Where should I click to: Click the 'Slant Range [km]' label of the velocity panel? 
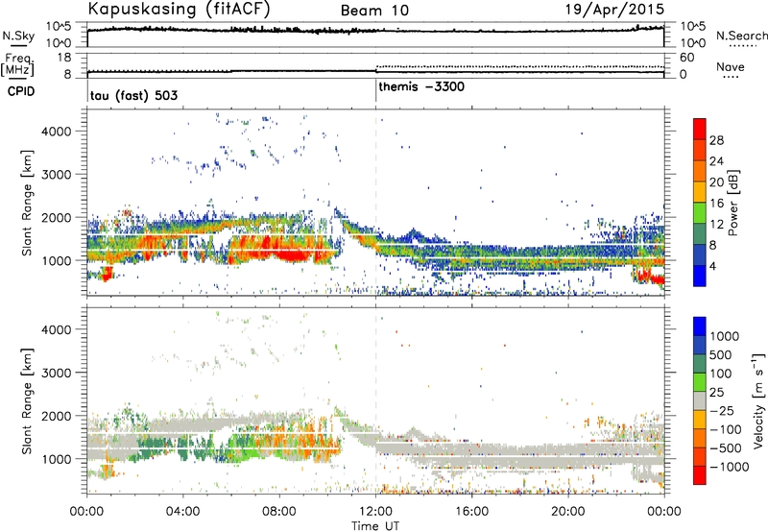[27, 400]
